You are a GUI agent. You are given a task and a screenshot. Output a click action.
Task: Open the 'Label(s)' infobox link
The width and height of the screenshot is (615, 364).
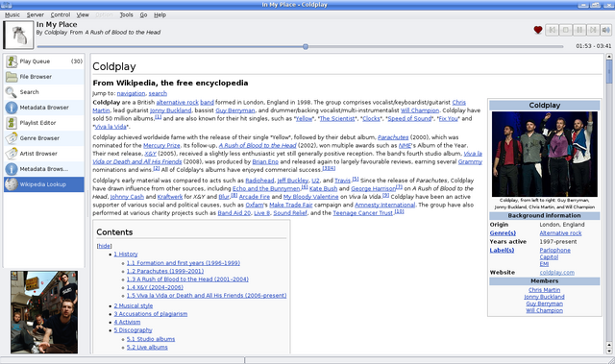click(502, 251)
